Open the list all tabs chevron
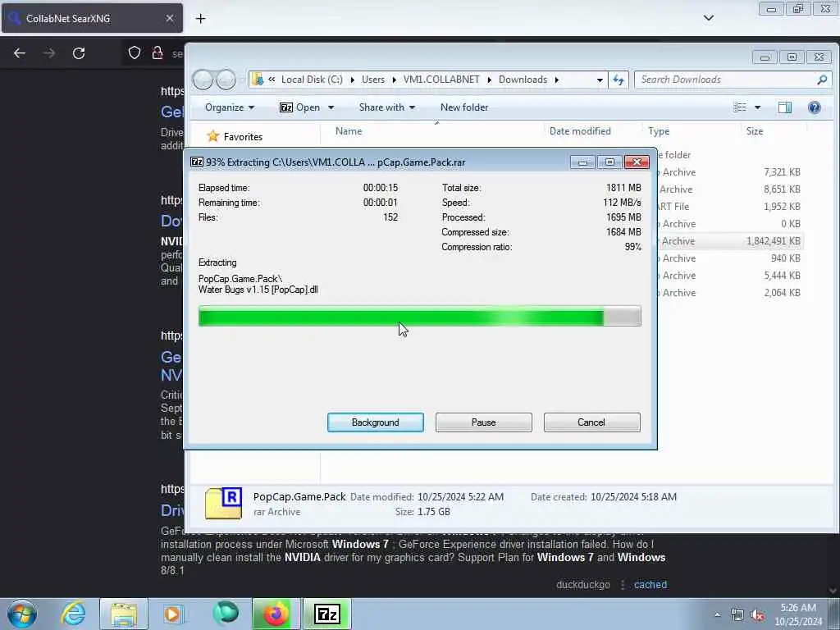The height and width of the screenshot is (630, 840). point(708,18)
